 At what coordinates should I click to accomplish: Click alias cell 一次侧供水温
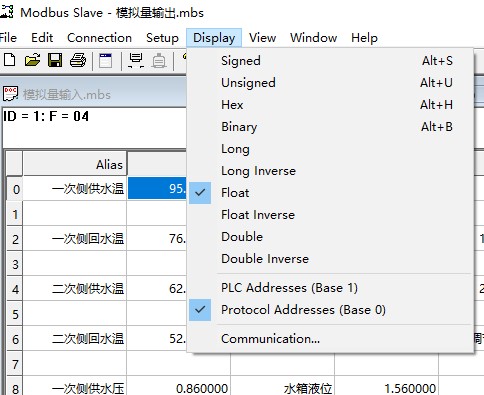coord(75,189)
